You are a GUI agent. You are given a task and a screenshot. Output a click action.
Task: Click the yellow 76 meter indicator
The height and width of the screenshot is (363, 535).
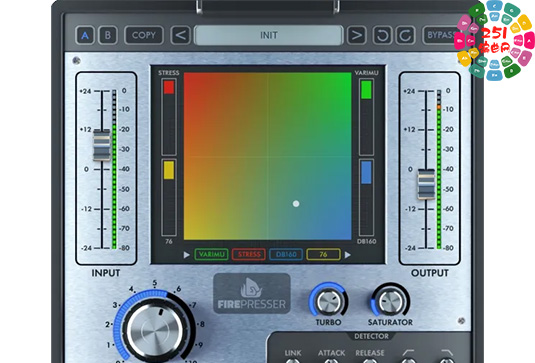tap(169, 170)
